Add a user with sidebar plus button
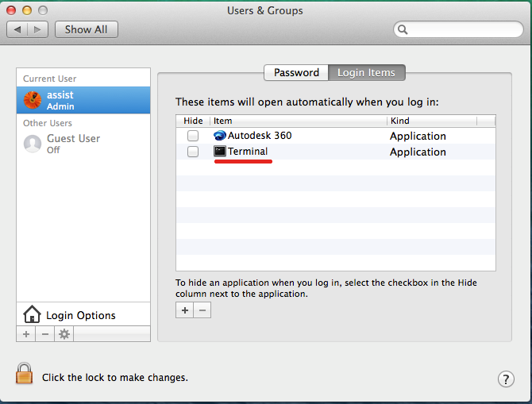 click(x=26, y=334)
